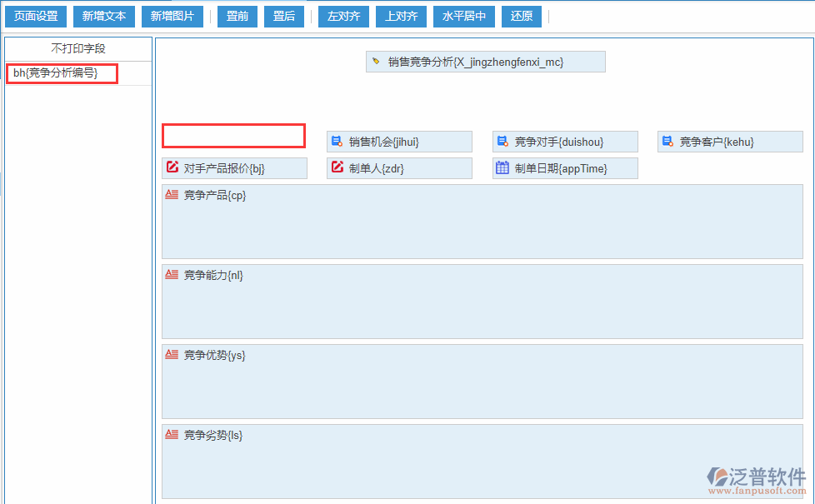Click the 新增文本 button

(104, 16)
